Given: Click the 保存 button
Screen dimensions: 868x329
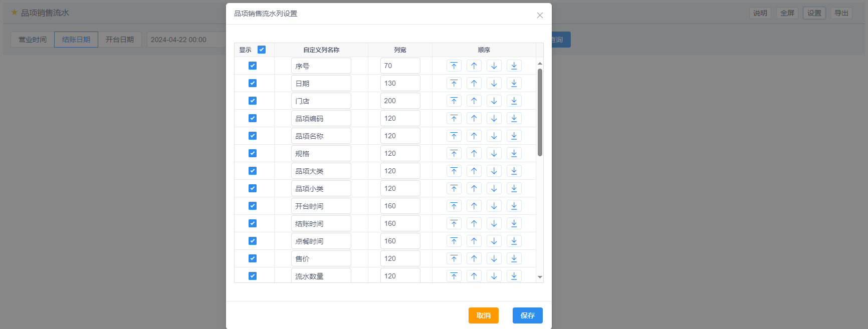Looking at the screenshot, I should pyautogui.click(x=528, y=315).
